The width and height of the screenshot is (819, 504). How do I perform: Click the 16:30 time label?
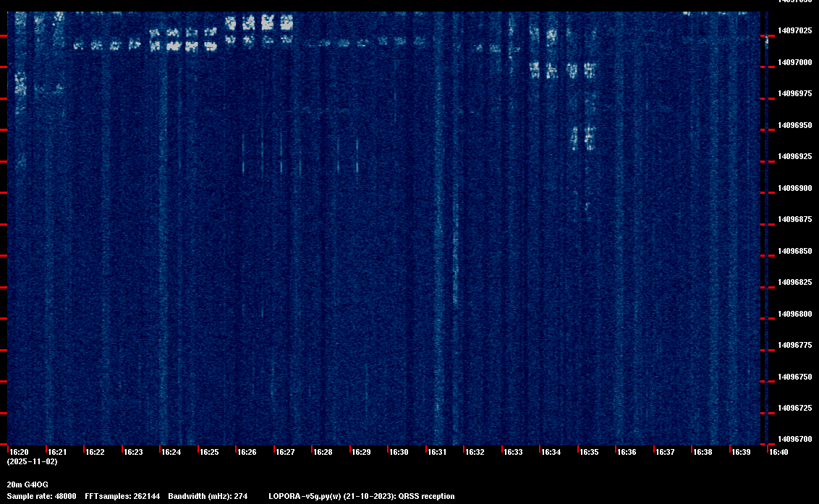click(x=399, y=452)
